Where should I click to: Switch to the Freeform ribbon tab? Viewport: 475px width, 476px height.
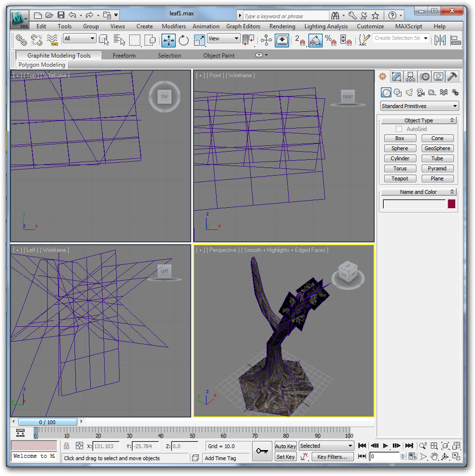(x=124, y=56)
